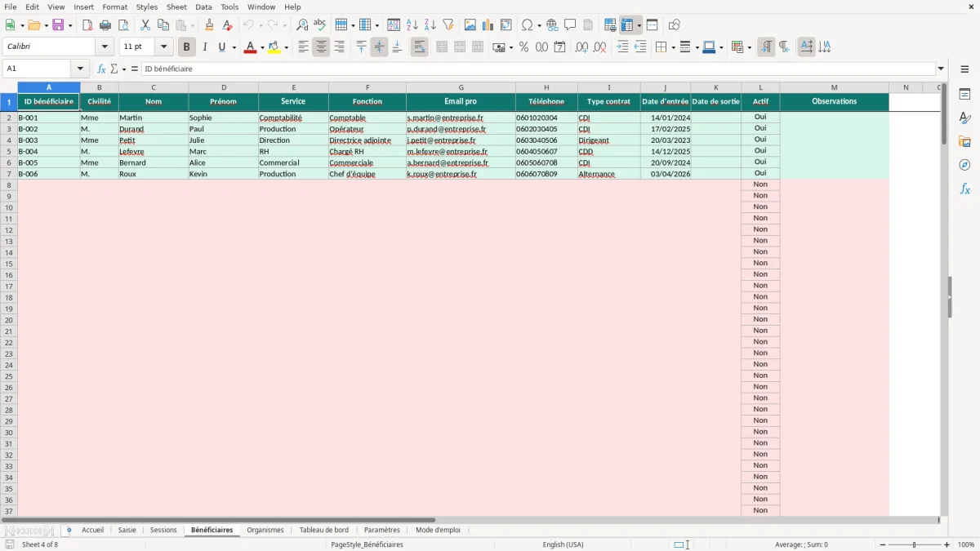Image resolution: width=980 pixels, height=551 pixels.
Task: Open the font color dropdown arrow
Action: pos(261,47)
